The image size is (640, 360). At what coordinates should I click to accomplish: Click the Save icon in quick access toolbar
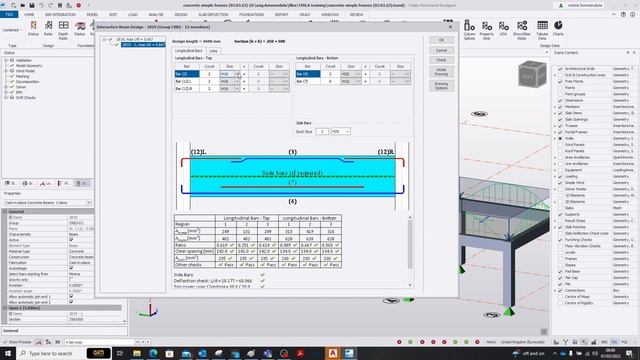31,5
